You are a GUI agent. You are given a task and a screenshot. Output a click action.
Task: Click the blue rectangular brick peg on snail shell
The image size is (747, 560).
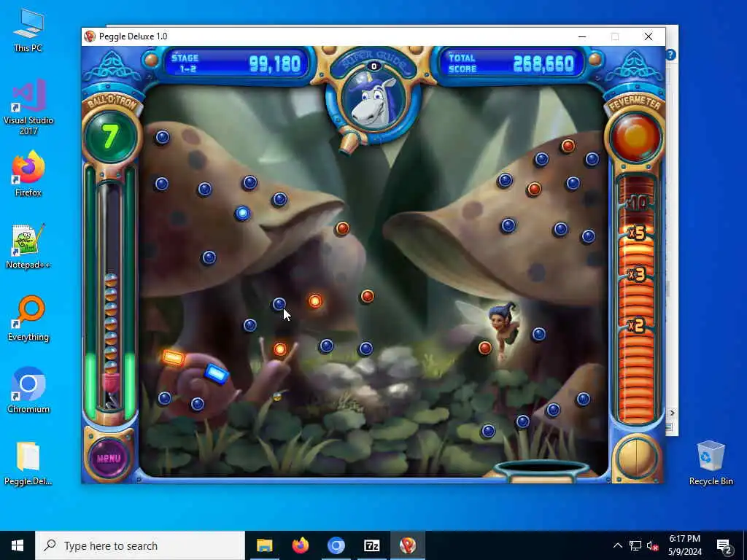point(217,373)
